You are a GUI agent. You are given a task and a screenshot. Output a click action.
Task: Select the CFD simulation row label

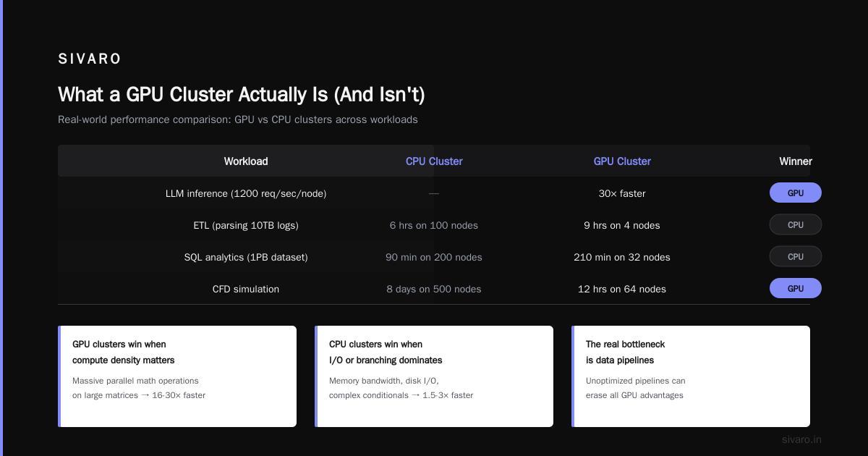tap(246, 289)
